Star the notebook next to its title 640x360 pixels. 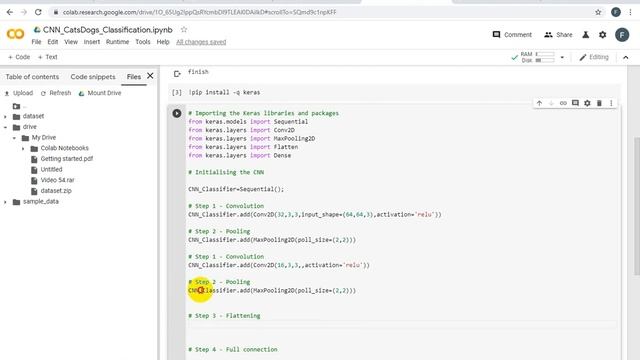tap(184, 29)
